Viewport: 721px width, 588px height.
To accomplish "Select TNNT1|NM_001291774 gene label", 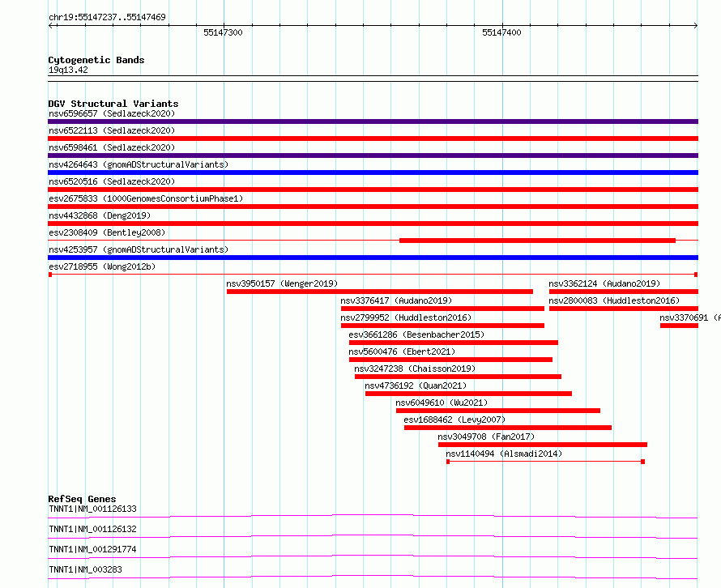I will [x=92, y=549].
